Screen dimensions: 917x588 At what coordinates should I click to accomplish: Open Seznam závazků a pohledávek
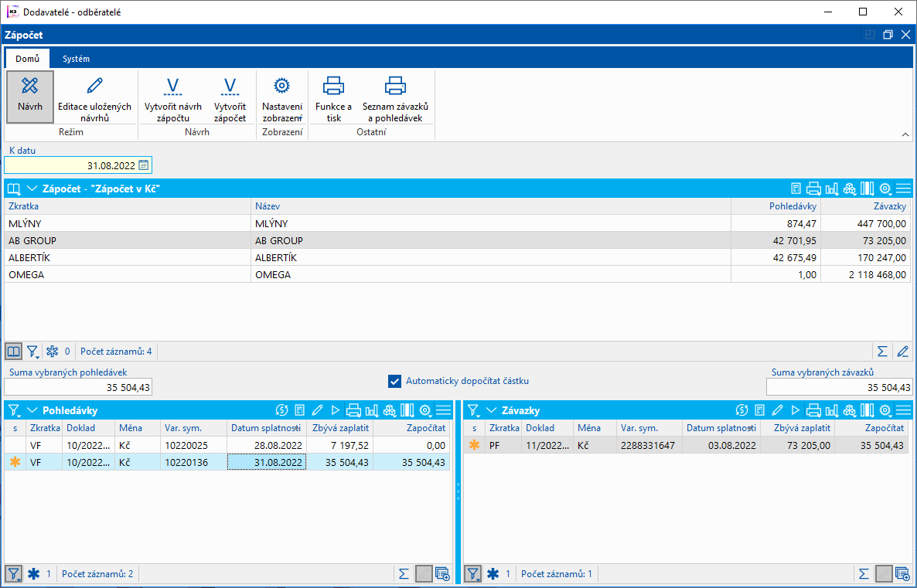pyautogui.click(x=395, y=86)
